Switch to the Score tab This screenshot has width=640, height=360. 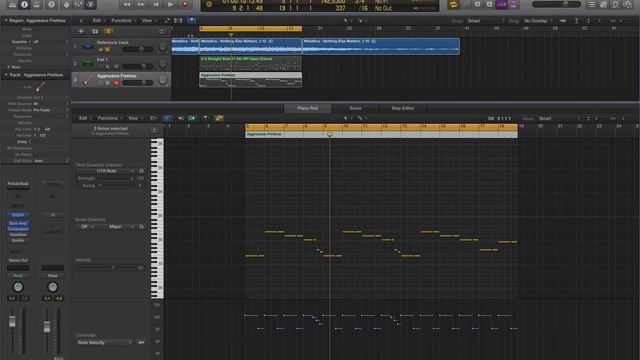355,108
